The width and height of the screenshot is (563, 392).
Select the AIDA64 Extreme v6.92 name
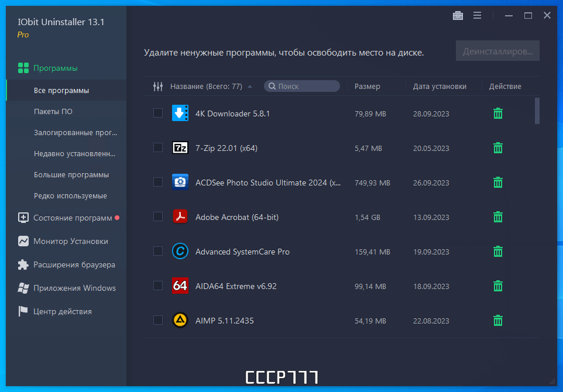pyautogui.click(x=236, y=286)
